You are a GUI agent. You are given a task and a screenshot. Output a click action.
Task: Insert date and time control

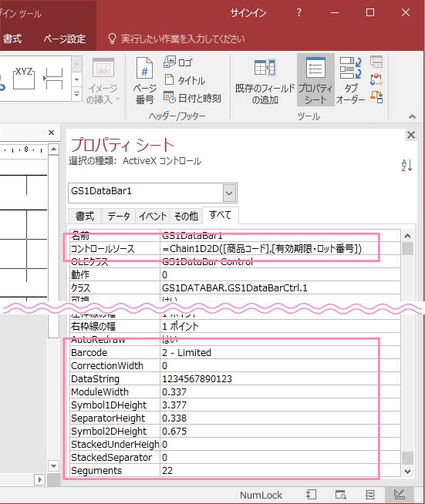point(192,98)
